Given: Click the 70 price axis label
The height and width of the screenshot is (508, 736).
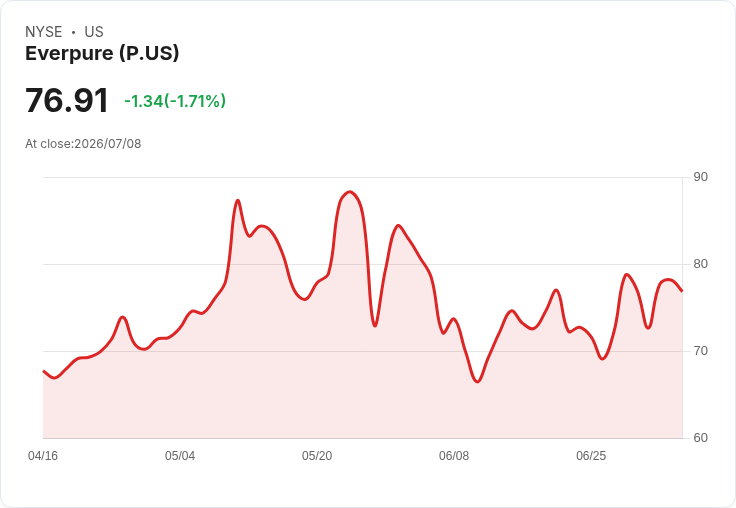Looking at the screenshot, I should (x=700, y=351).
